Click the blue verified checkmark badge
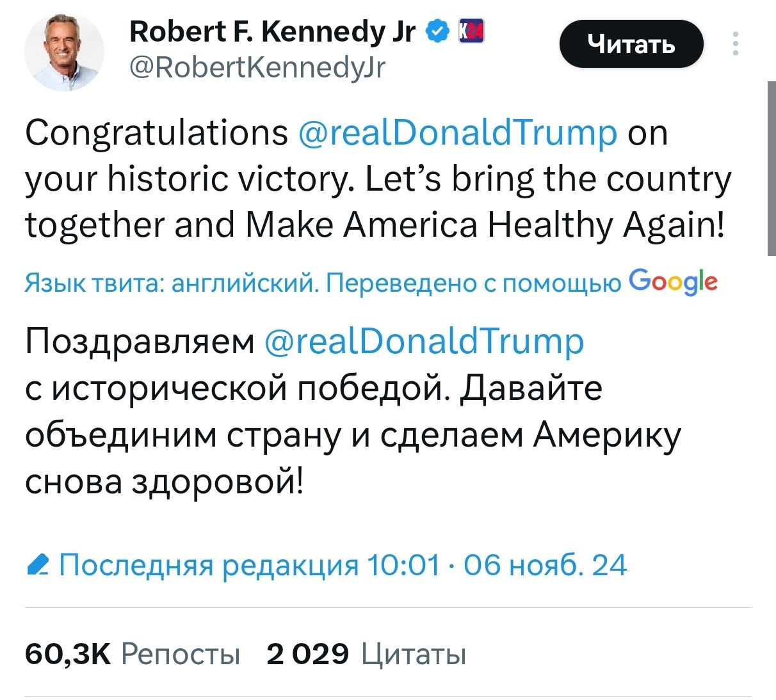Viewport: 776px width, 700px height. 437,30
